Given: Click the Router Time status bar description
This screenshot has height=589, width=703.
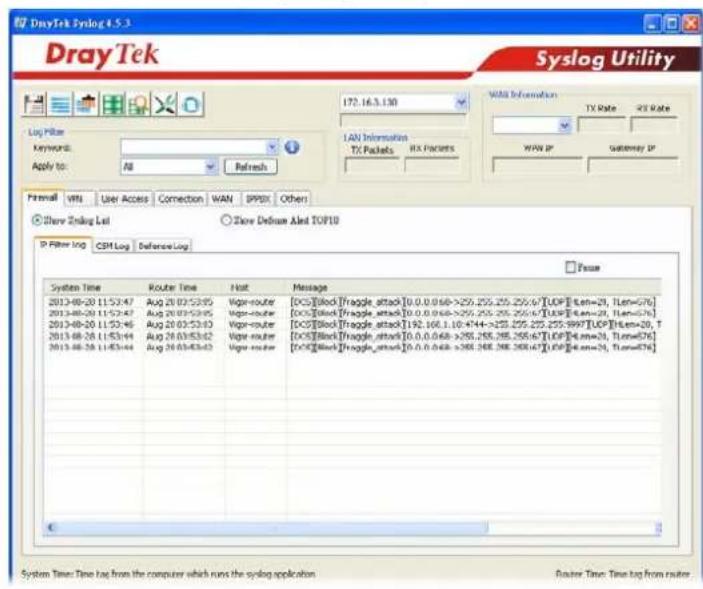Looking at the screenshot, I should coord(623,574).
